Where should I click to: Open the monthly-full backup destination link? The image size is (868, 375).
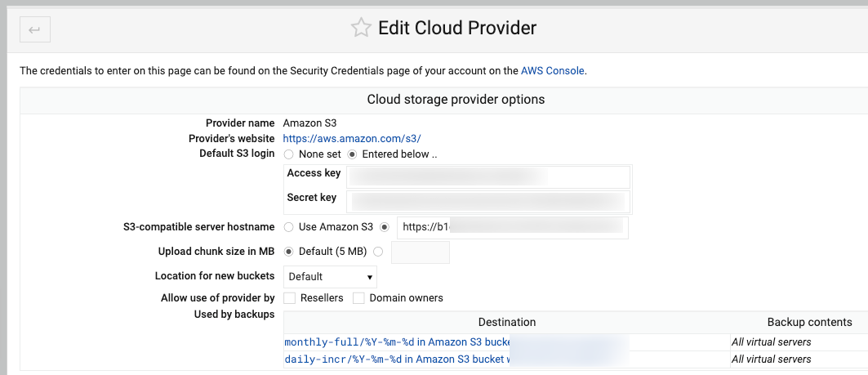tap(456, 342)
